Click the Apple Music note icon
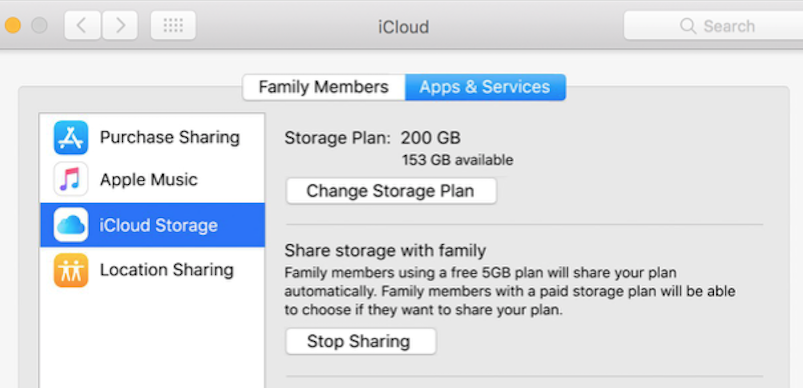The height and width of the screenshot is (388, 803). (71, 179)
